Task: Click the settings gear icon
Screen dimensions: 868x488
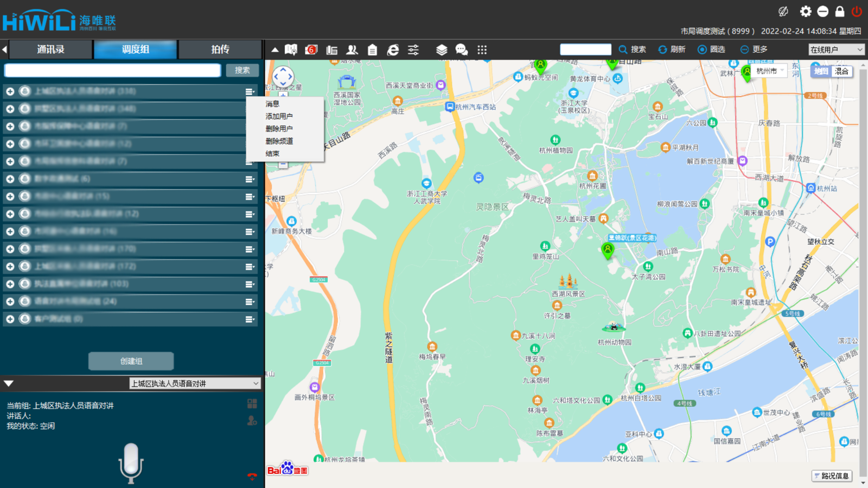Action: pyautogui.click(x=806, y=11)
